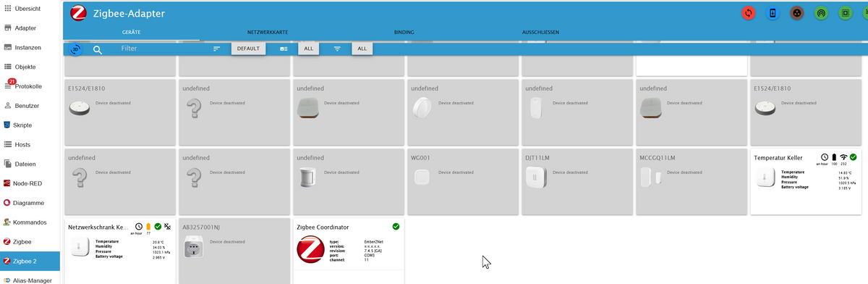Open the ALL dropdown beside funnel icon

tap(362, 49)
